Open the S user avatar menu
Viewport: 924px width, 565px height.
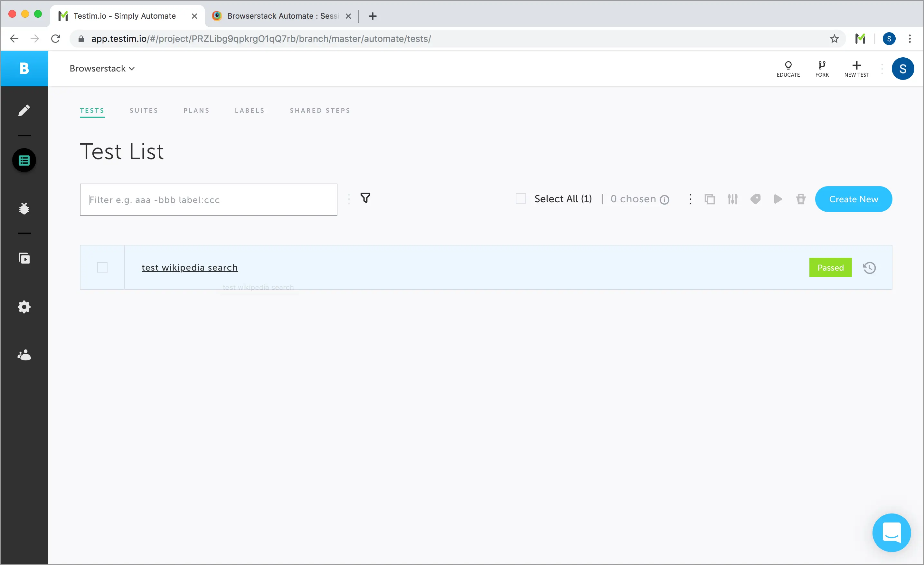(x=902, y=69)
